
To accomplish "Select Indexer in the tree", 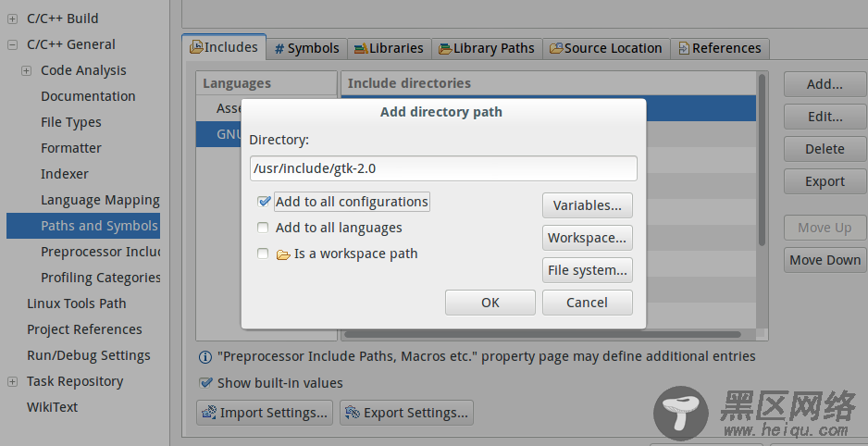I will coord(64,174).
